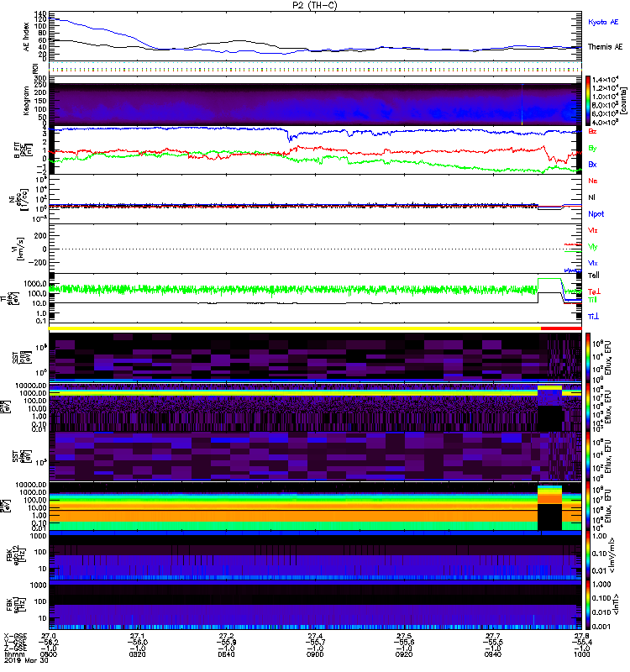The width and height of the screenshot is (630, 672).
Task: Click the yellow segment of the status bar
Action: click(x=295, y=328)
